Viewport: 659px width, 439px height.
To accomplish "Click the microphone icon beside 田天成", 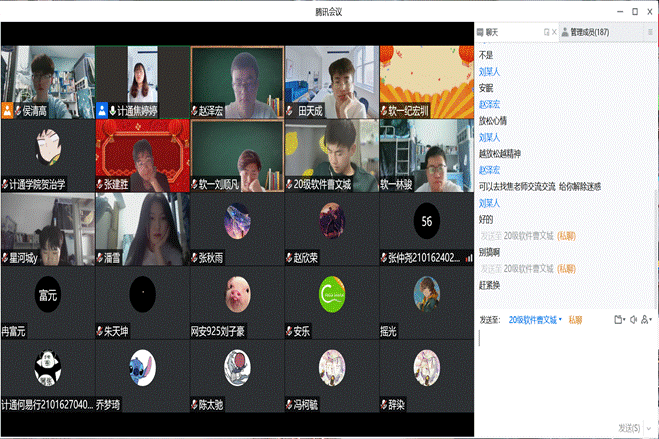I will coord(290,111).
